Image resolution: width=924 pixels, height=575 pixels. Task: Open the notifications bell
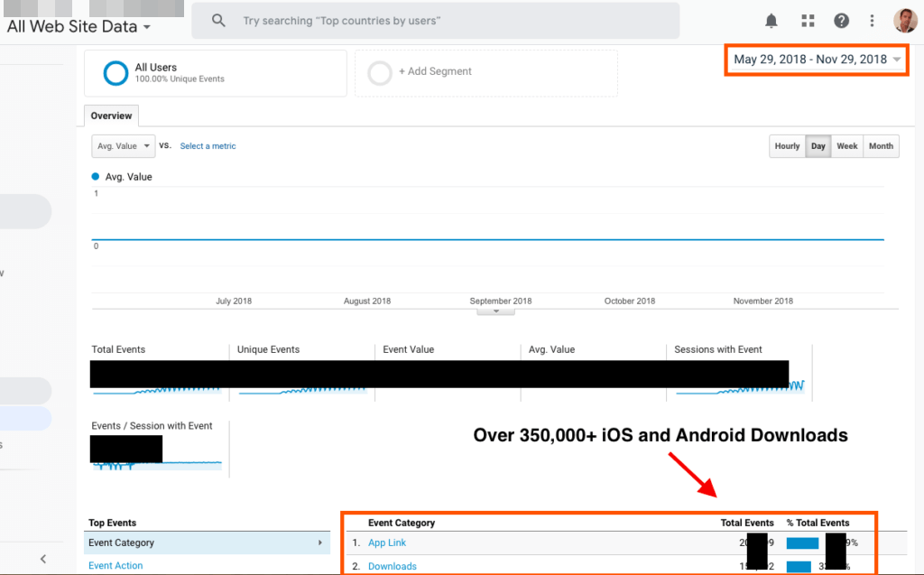click(x=771, y=22)
